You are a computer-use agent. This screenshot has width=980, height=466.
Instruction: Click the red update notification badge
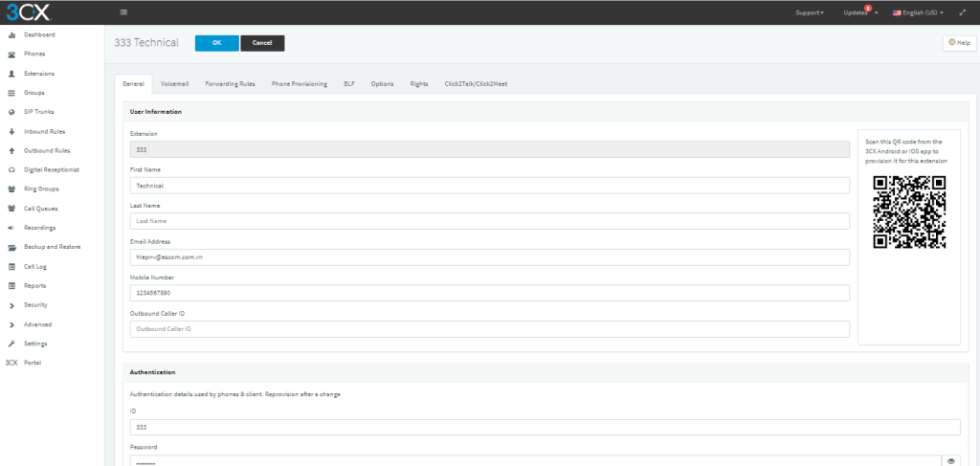pyautogui.click(x=868, y=8)
